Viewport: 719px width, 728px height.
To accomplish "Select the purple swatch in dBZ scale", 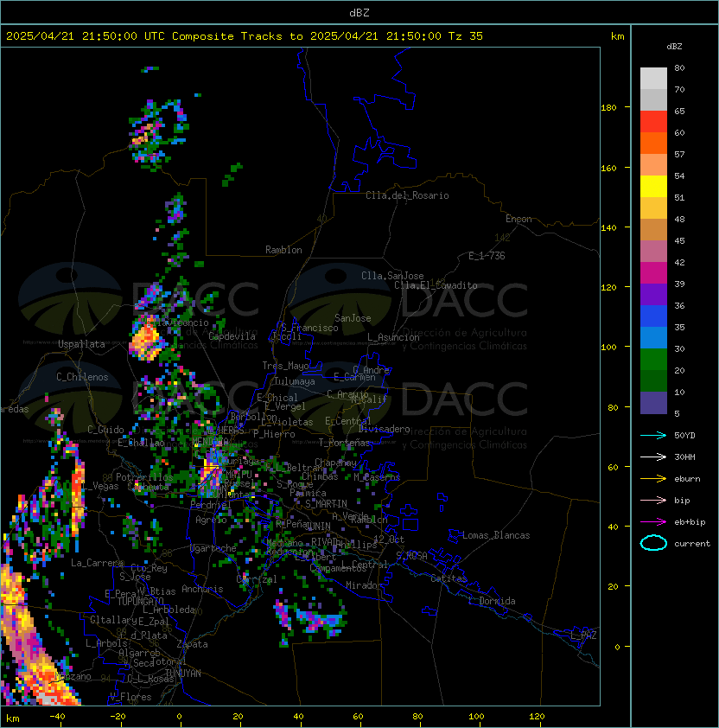I will (653, 295).
